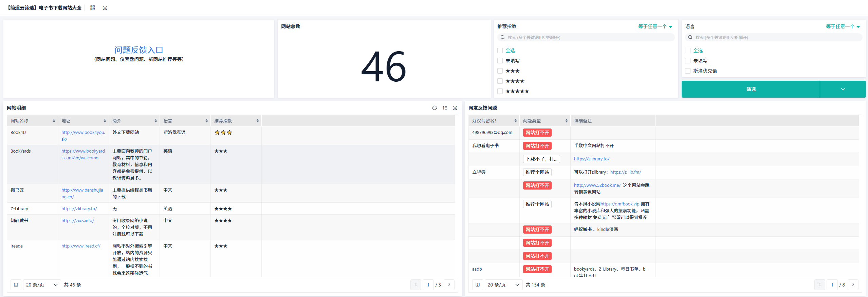
Task: Click the QR code icon beside dashboard title
Action: coord(92,8)
